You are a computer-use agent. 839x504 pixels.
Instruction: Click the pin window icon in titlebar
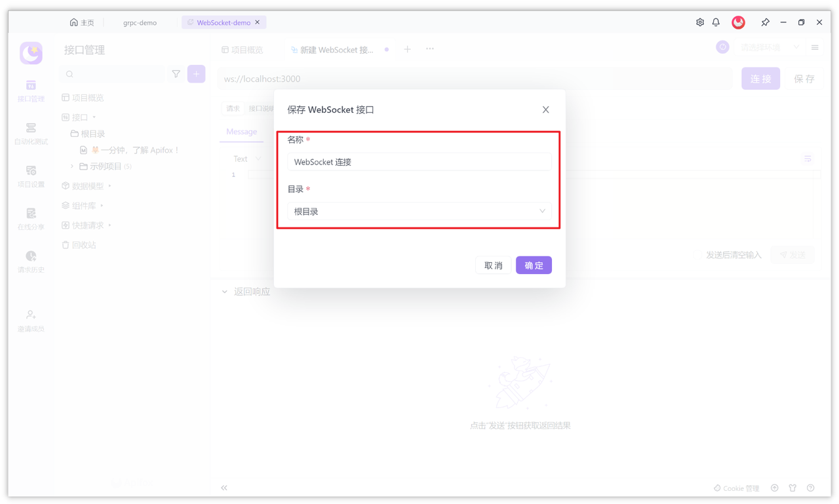pyautogui.click(x=765, y=22)
